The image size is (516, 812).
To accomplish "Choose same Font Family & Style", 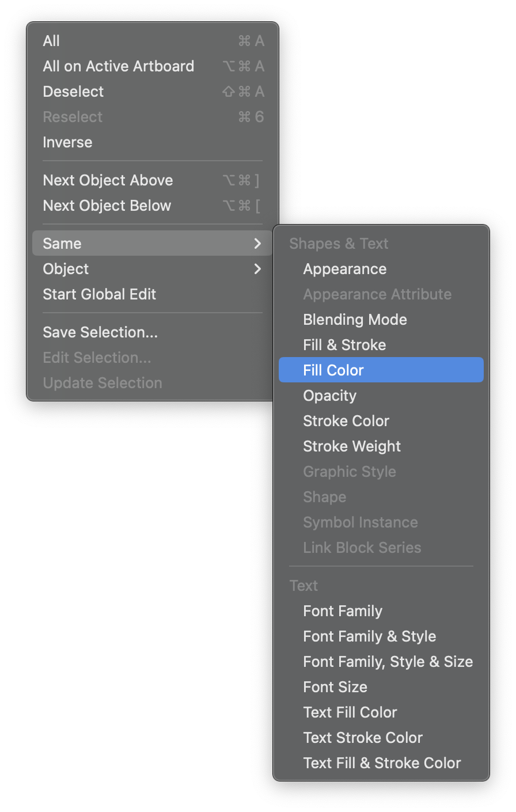I will tap(369, 636).
